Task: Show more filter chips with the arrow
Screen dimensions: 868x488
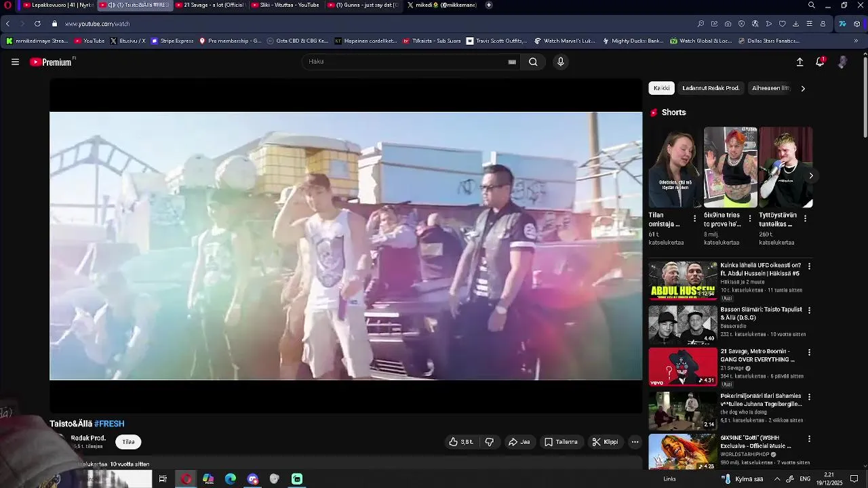Action: tap(803, 88)
